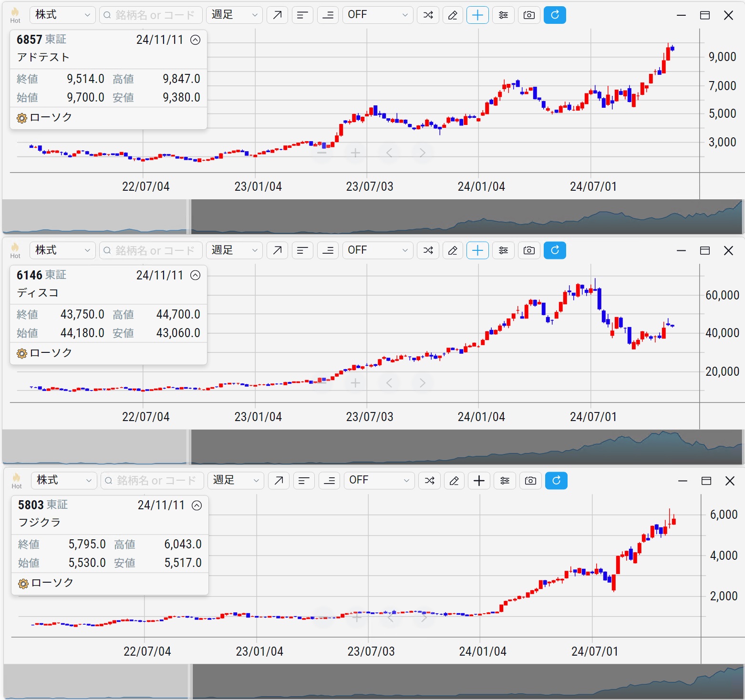Collapse the 6857 Advantest info panel
745x700 pixels.
tap(196, 40)
